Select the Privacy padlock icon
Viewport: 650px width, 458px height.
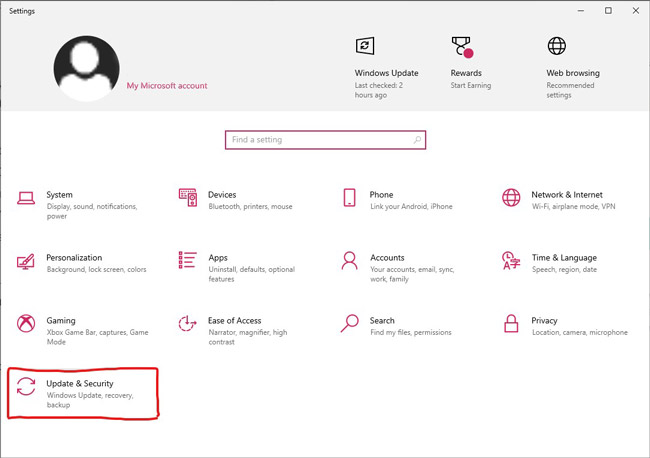(511, 323)
